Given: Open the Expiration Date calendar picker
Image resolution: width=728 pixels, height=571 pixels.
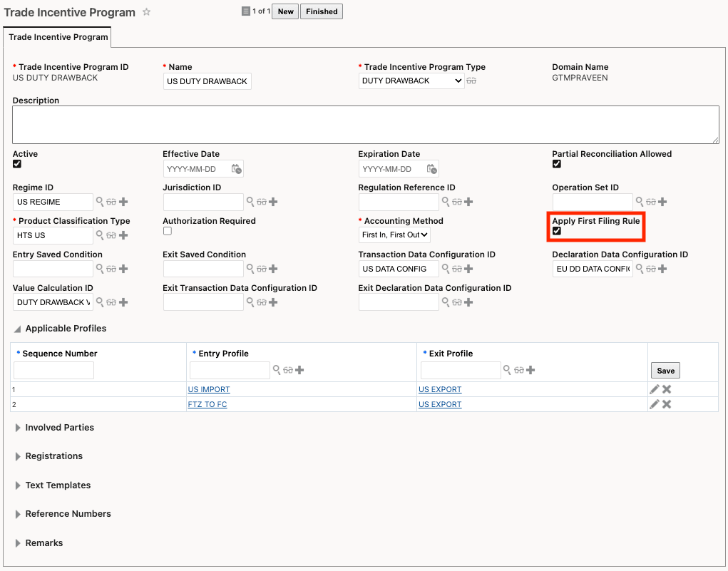Looking at the screenshot, I should [x=432, y=169].
